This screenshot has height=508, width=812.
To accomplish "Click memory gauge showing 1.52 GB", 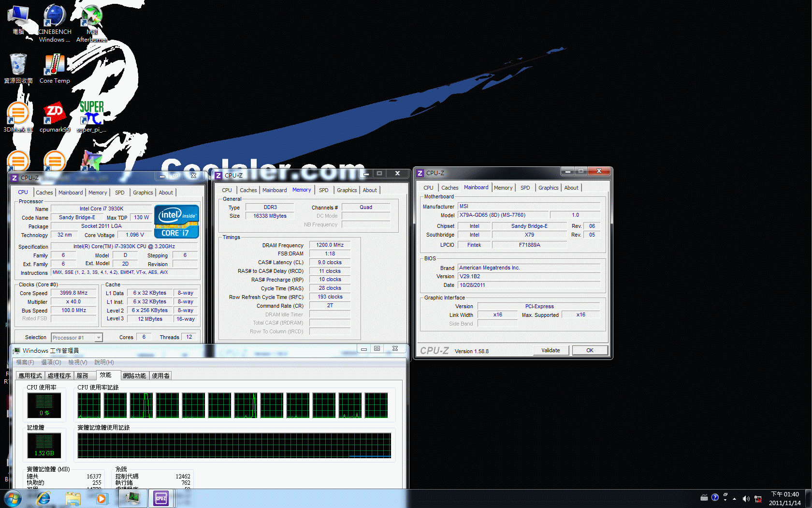I will tap(44, 446).
